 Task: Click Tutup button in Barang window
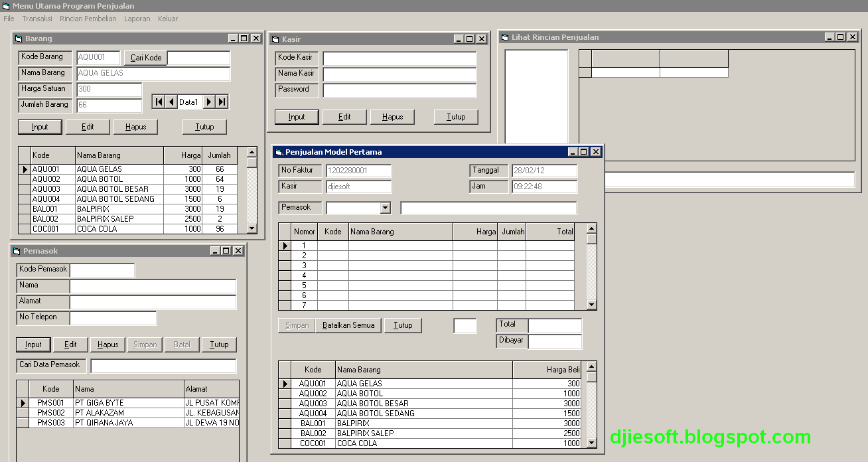204,127
